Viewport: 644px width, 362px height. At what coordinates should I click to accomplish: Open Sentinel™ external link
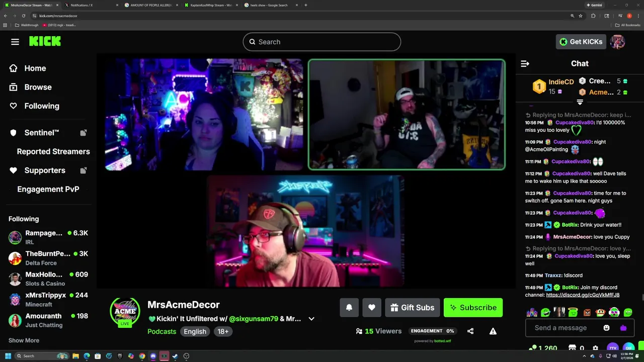[48, 133]
